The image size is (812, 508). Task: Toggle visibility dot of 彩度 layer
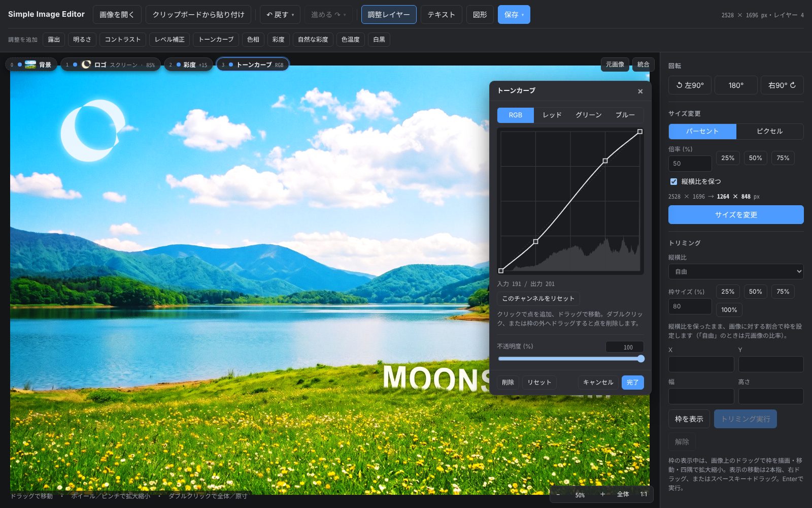point(179,65)
